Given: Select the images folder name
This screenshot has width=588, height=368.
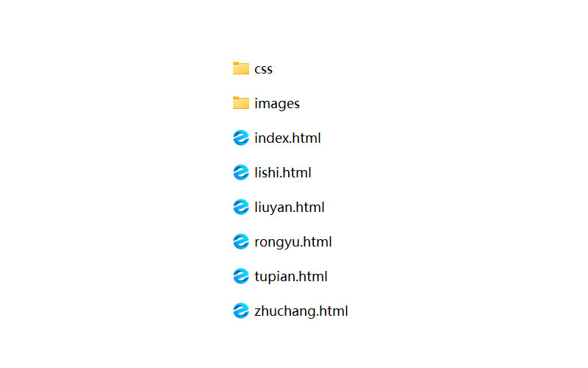Looking at the screenshot, I should [x=277, y=104].
